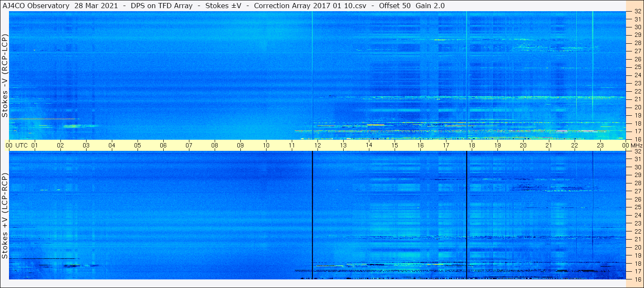Select the 15 hour tick label

coord(395,146)
